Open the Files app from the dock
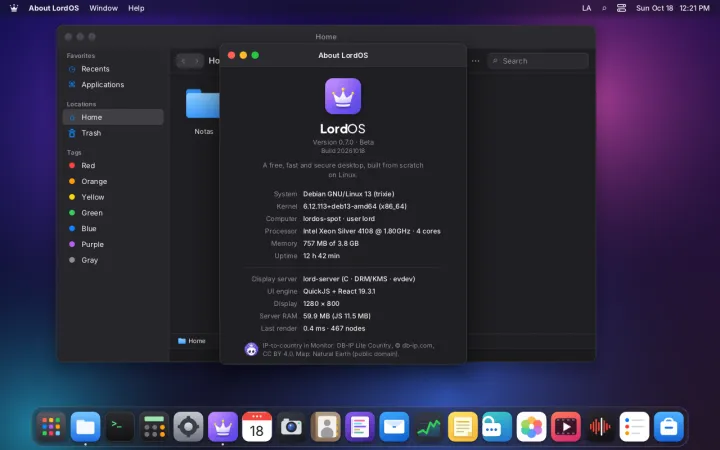This screenshot has height=450, width=720. [x=85, y=427]
